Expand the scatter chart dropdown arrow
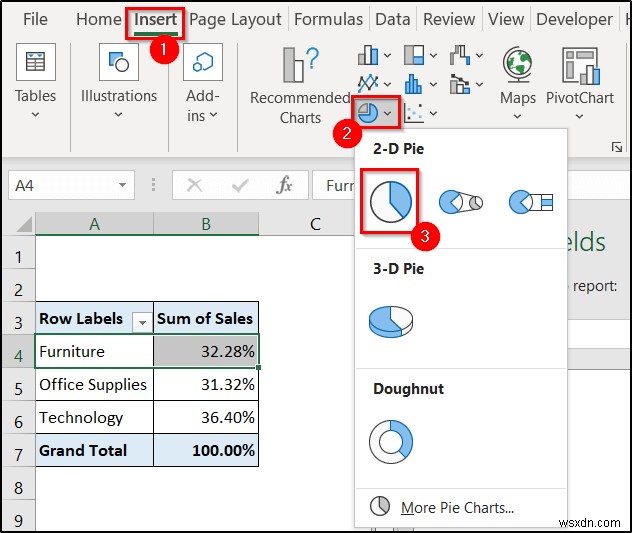This screenshot has height=533, width=632. coord(433,114)
